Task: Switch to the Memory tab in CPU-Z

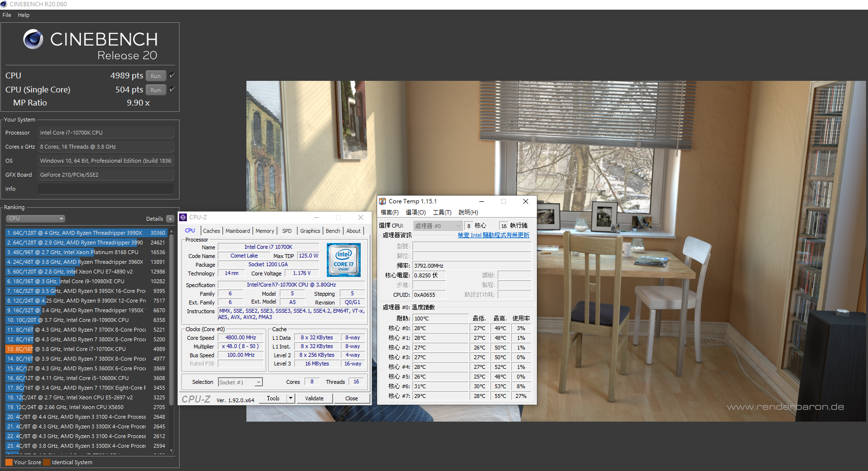Action: [x=265, y=231]
